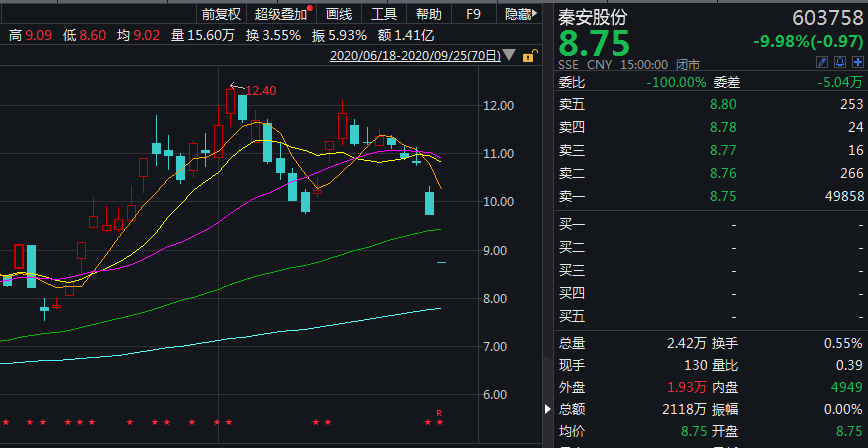
Task: Toggle the orange padlock date-range lock
Action: 528,55
